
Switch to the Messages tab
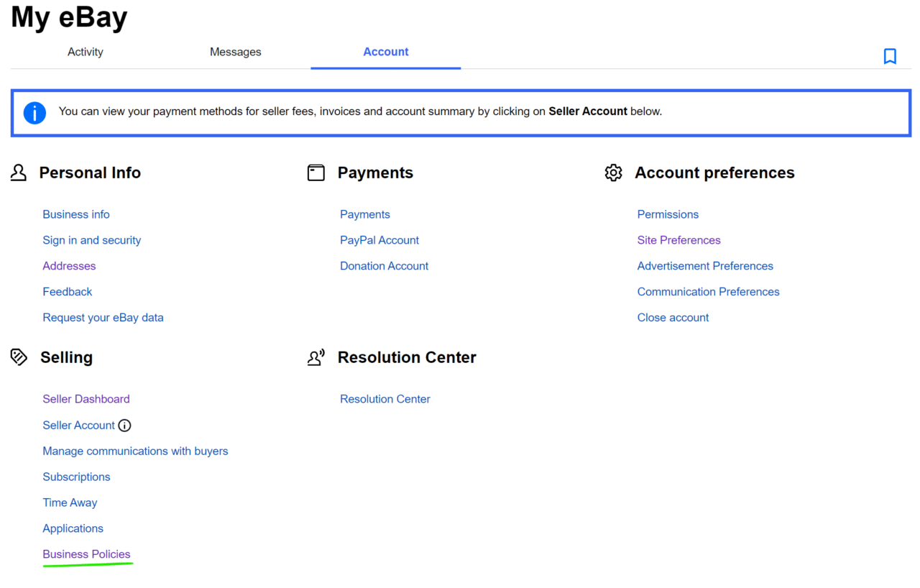pos(235,51)
